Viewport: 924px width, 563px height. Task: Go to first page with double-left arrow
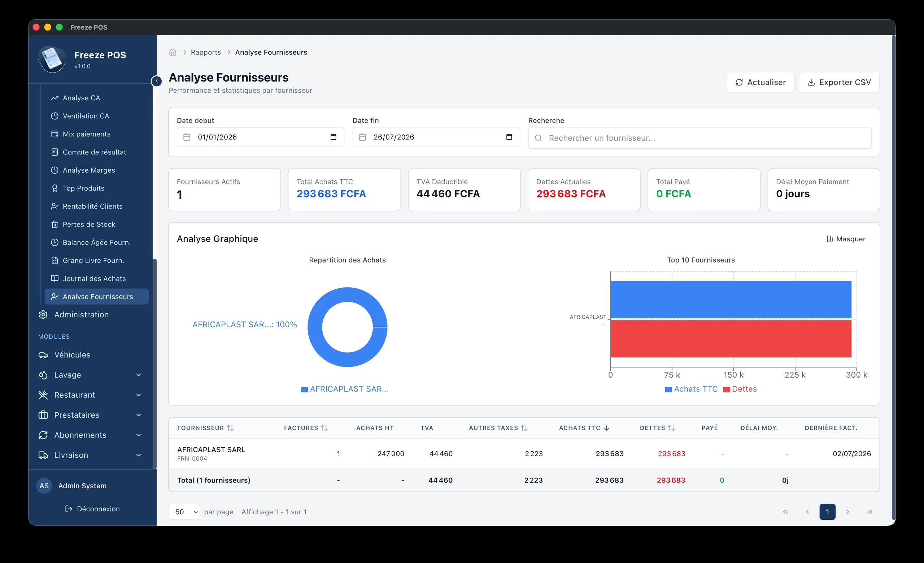click(x=785, y=512)
